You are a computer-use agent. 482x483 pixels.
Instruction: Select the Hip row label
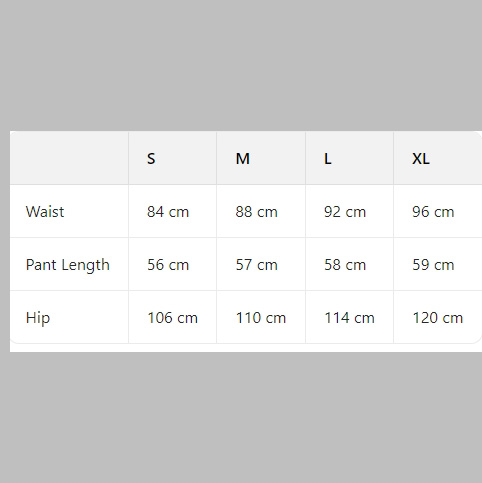point(69,317)
